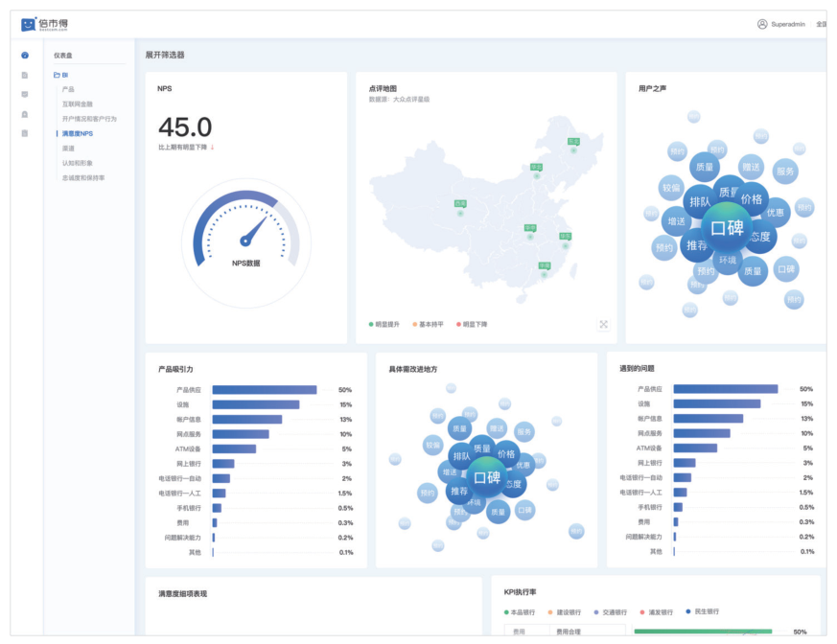The image size is (837, 644).
Task: Expand the 点评地图 map to fullscreen
Action: click(604, 325)
